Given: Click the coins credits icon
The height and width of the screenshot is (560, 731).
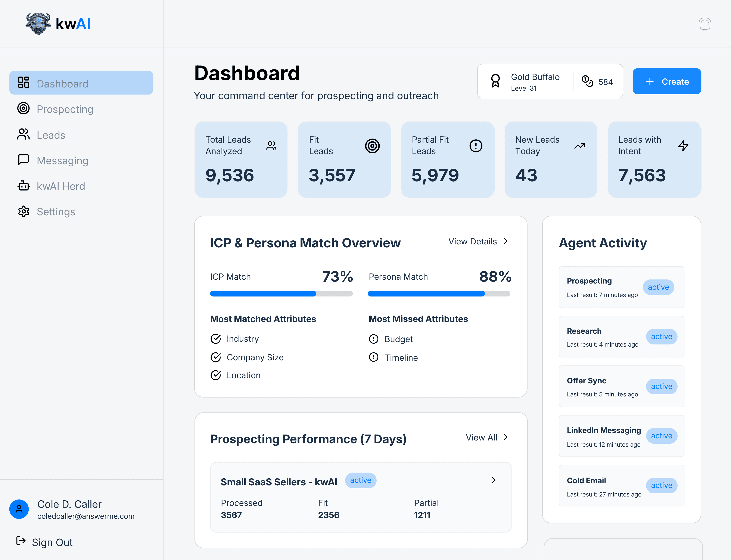Looking at the screenshot, I should coord(587,81).
